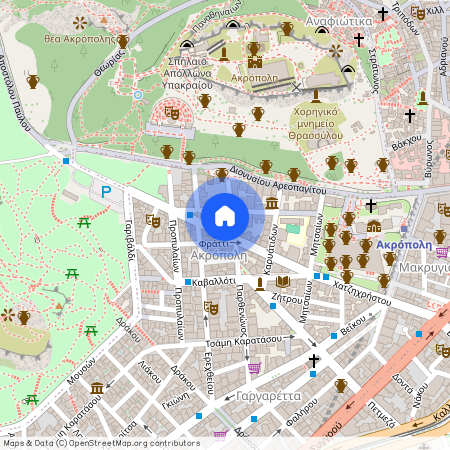The height and width of the screenshot is (450, 450).
Task: Click the monument icon left of the library icon
Action: (260, 284)
